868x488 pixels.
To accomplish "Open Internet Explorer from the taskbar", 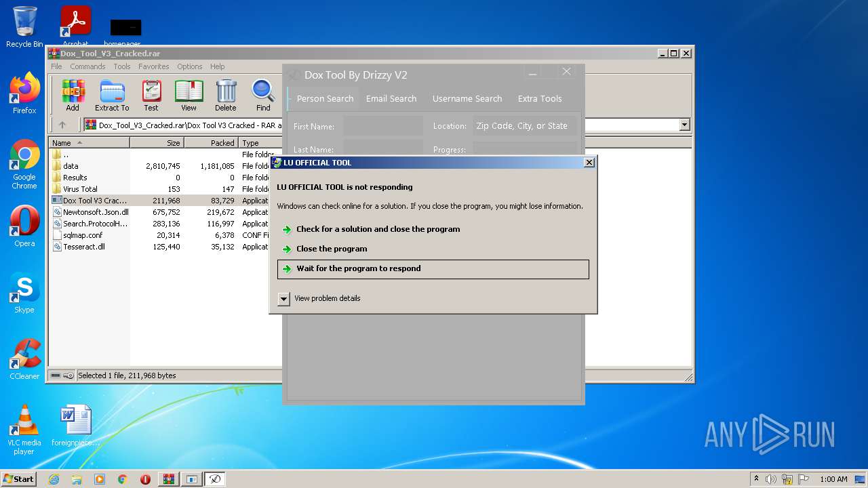I will click(54, 479).
